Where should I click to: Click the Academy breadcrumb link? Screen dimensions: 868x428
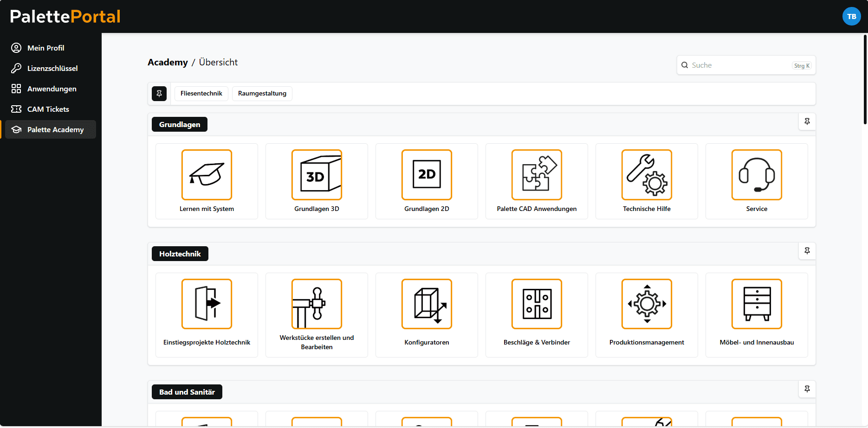[x=168, y=63]
